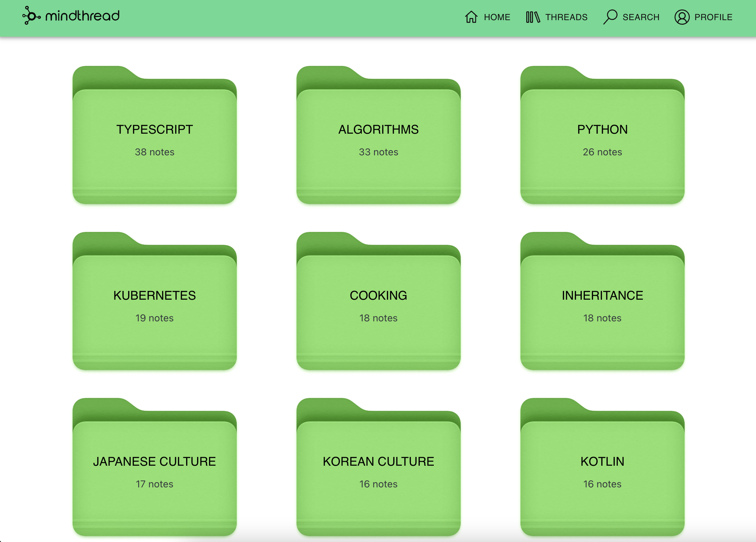The image size is (756, 542).
Task: Go to HOME in navigation
Action: click(x=497, y=17)
